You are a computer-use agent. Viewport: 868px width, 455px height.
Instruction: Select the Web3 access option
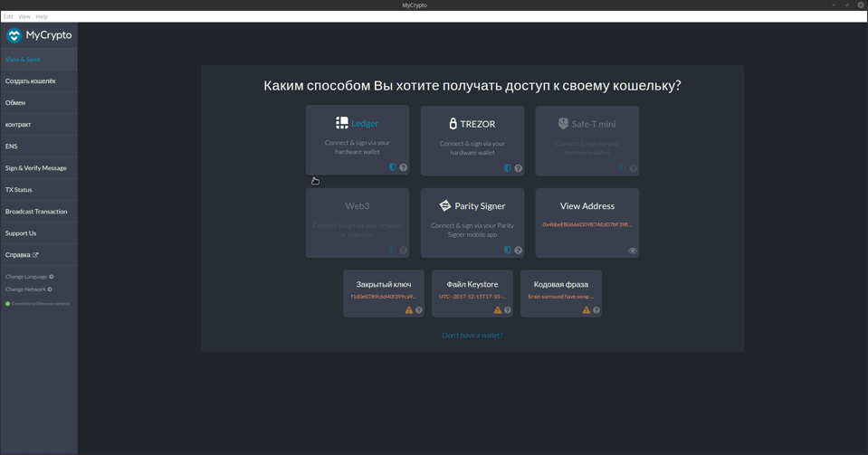[358, 223]
